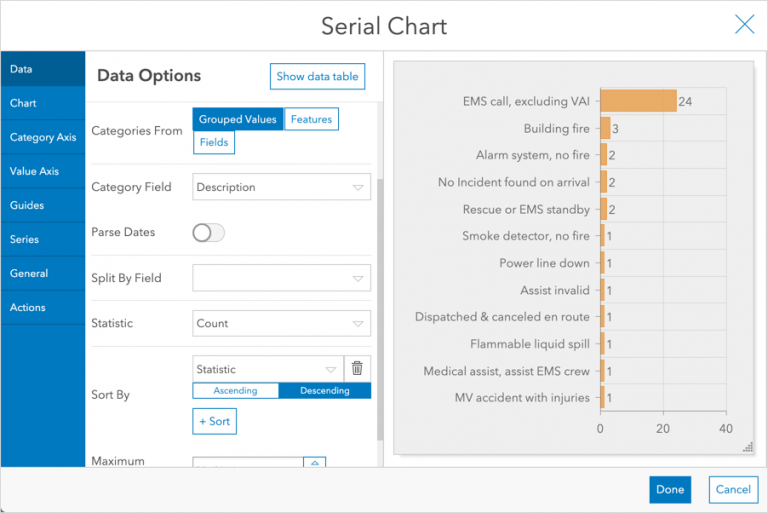Viewport: 768px width, 513px height.
Task: Select Grouped Values category option
Action: tap(238, 119)
